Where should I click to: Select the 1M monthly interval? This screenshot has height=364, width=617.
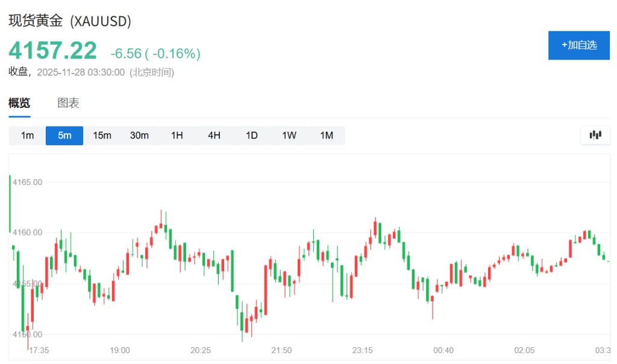click(326, 136)
